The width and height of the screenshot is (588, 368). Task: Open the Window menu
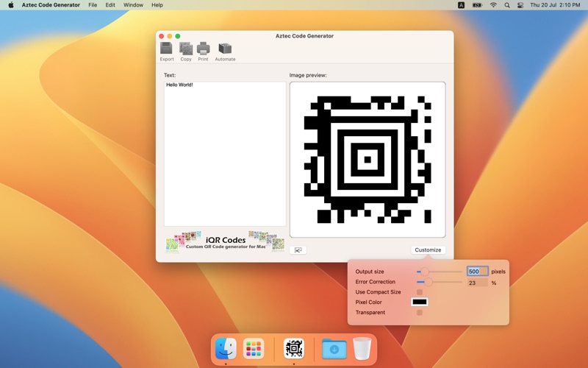[x=133, y=5]
